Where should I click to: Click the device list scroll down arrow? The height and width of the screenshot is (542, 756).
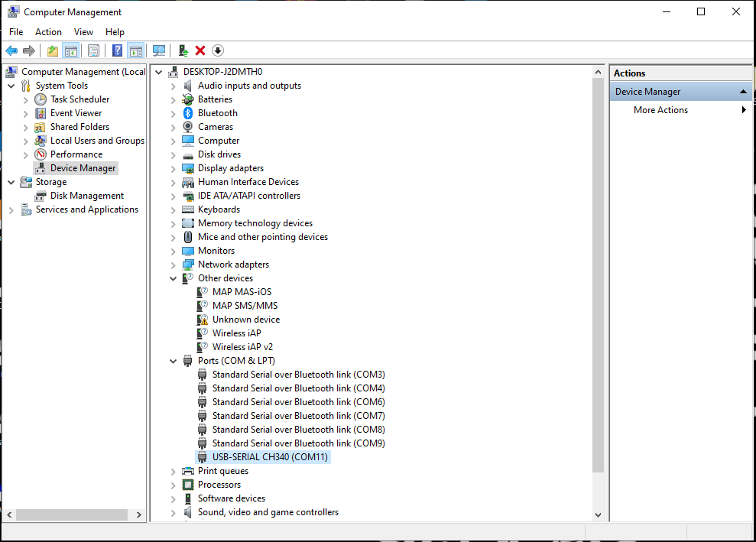(598, 515)
